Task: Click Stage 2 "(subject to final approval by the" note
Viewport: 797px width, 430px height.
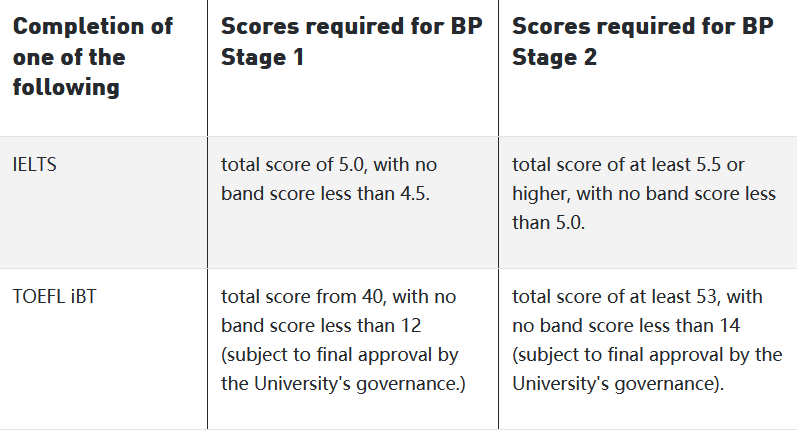Action: 647,354
